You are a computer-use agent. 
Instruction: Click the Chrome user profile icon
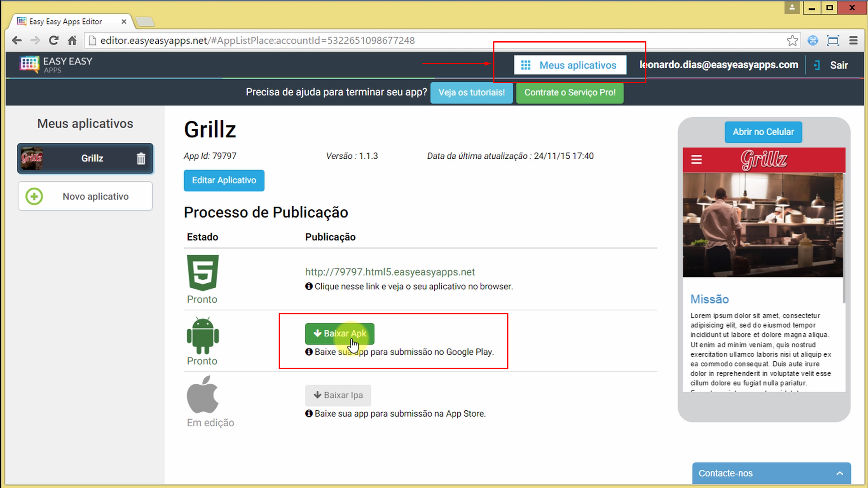[792, 8]
